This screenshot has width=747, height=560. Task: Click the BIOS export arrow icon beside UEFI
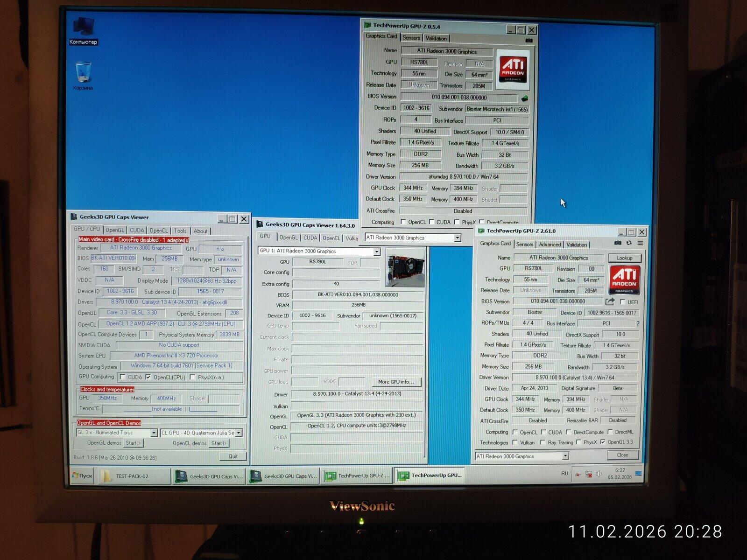[x=610, y=301]
